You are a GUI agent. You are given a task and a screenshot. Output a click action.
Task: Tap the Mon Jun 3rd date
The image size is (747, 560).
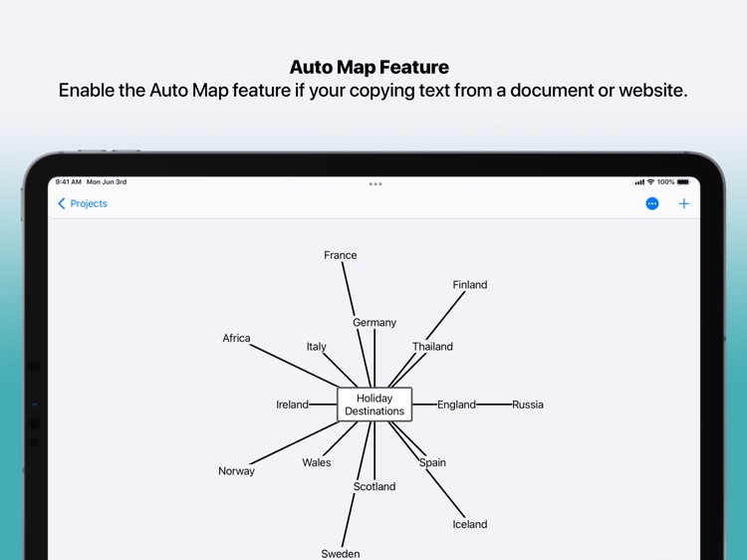107,182
